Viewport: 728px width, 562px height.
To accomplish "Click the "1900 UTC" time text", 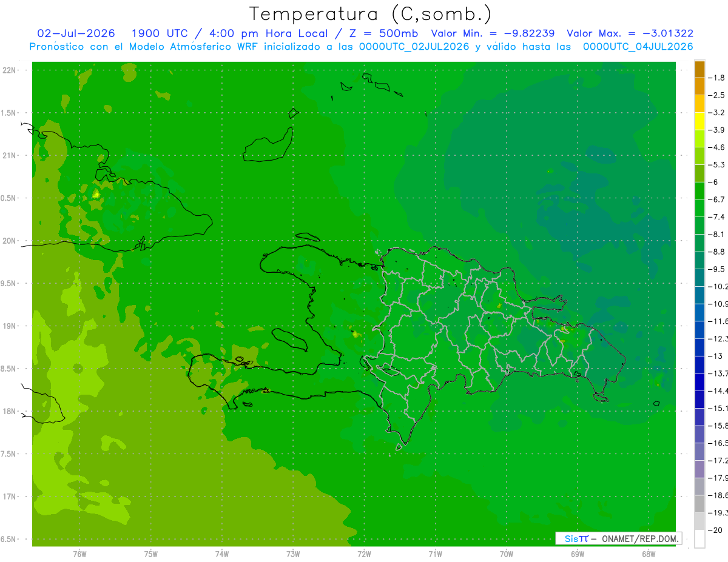I will (x=160, y=33).
